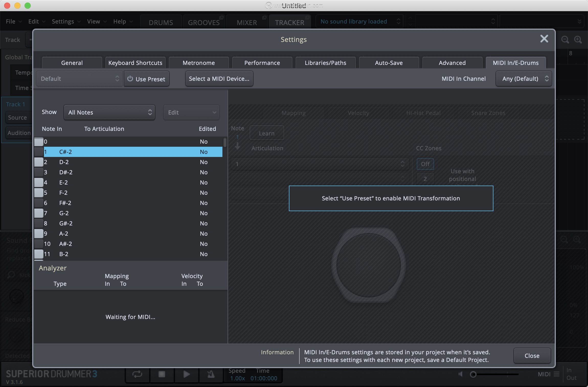The height and width of the screenshot is (387, 588).
Task: Open the Help menu
Action: [x=123, y=21]
